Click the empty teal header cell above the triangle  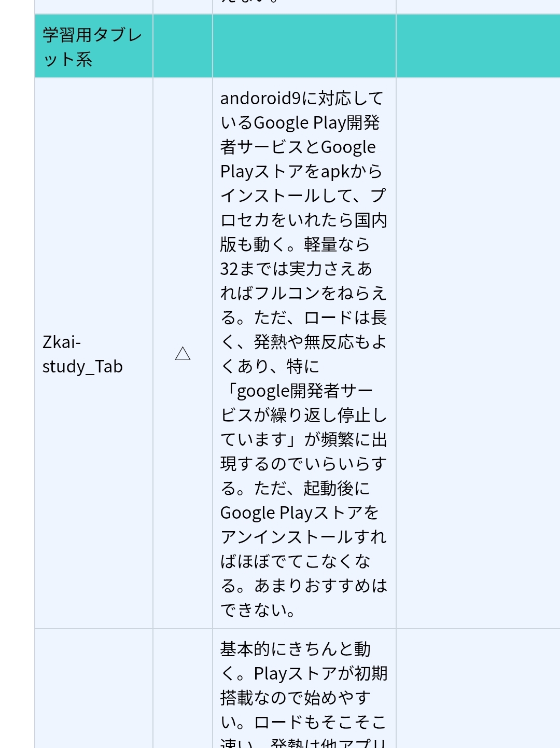tap(183, 47)
